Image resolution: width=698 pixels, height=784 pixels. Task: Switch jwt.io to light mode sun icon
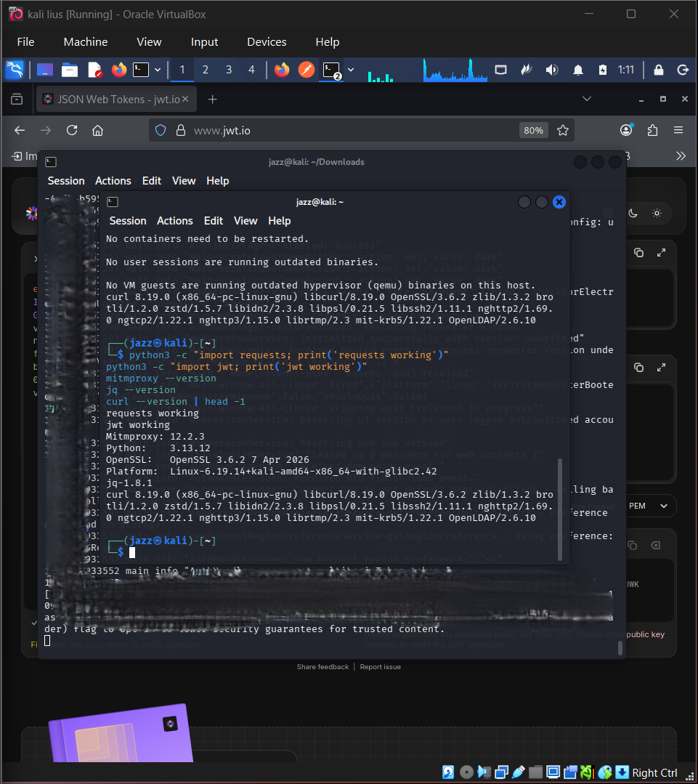(x=657, y=214)
